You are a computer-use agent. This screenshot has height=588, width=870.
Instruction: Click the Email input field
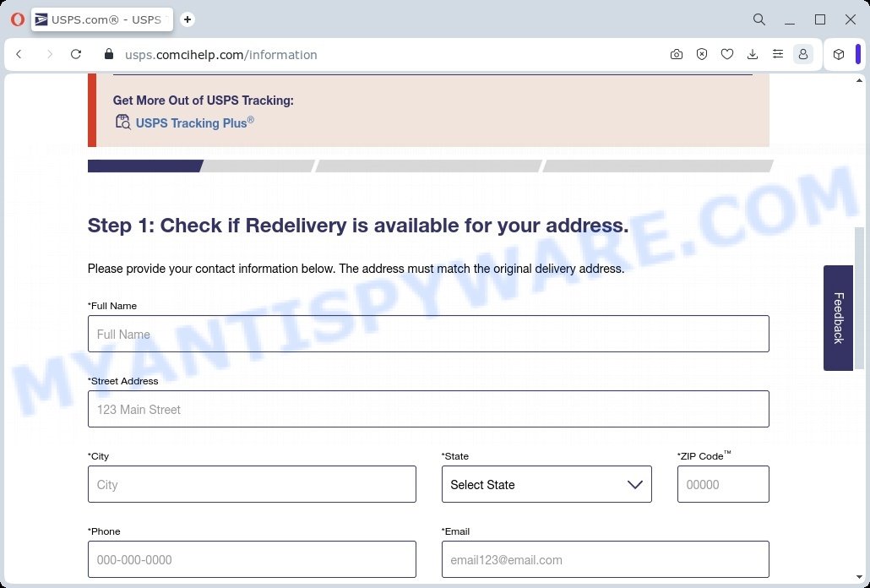pyautogui.click(x=606, y=559)
